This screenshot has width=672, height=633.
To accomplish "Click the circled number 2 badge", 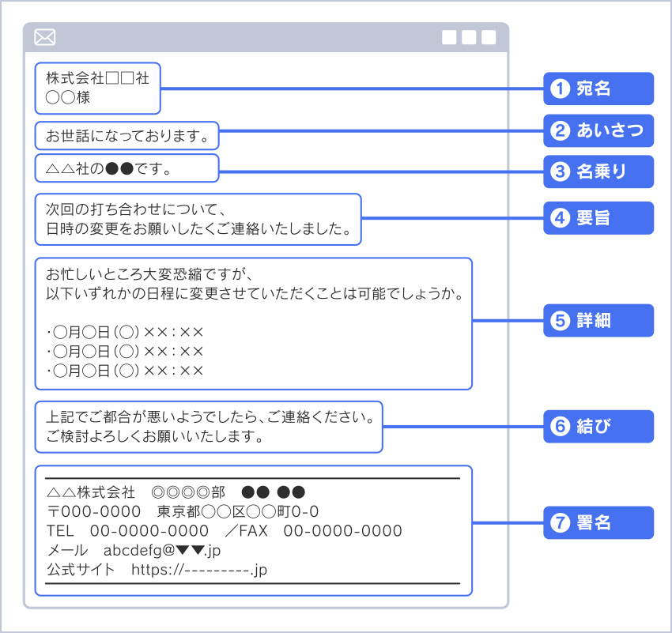I will [x=560, y=131].
